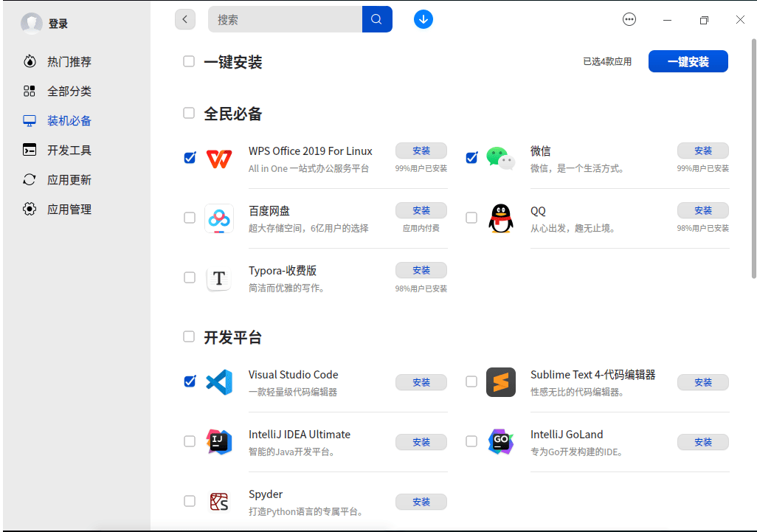Open the three-dot more options menu

click(629, 20)
